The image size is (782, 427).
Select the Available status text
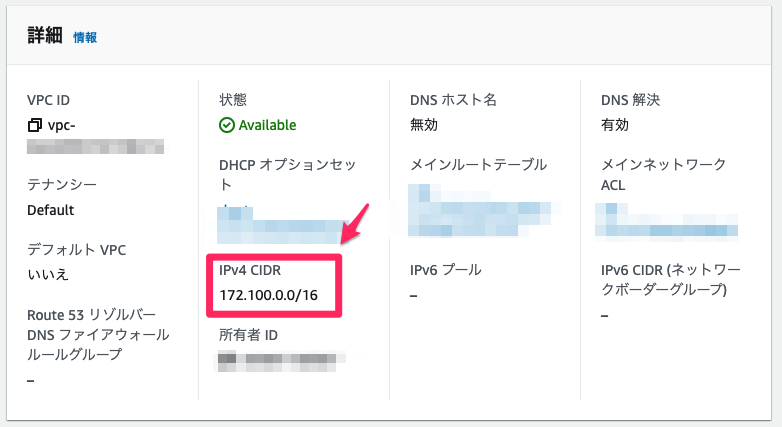tap(267, 125)
